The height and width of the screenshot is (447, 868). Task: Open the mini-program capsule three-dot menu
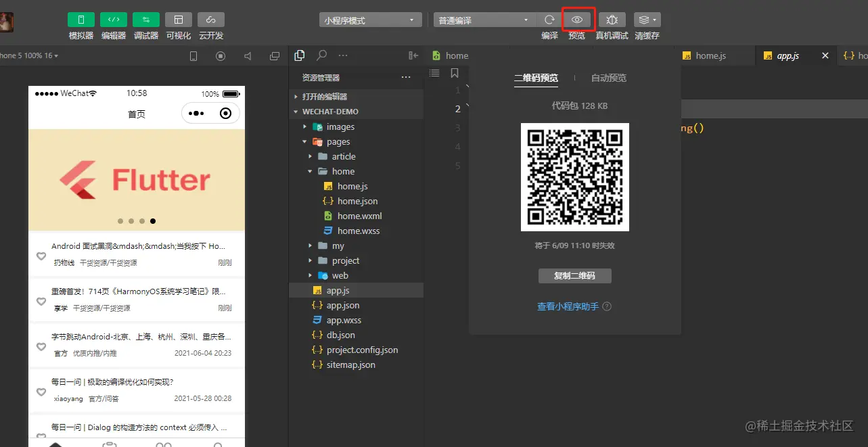pyautogui.click(x=197, y=114)
